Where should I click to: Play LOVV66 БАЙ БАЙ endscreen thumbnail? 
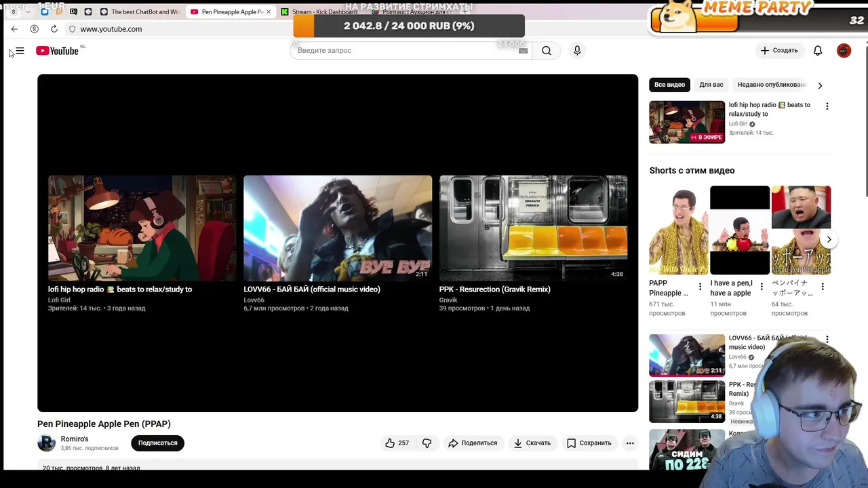click(338, 228)
